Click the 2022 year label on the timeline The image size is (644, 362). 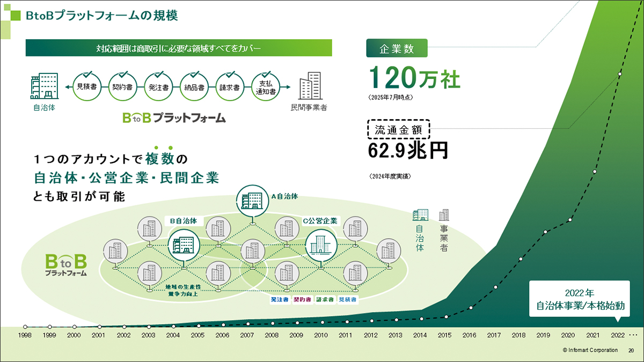tap(618, 335)
